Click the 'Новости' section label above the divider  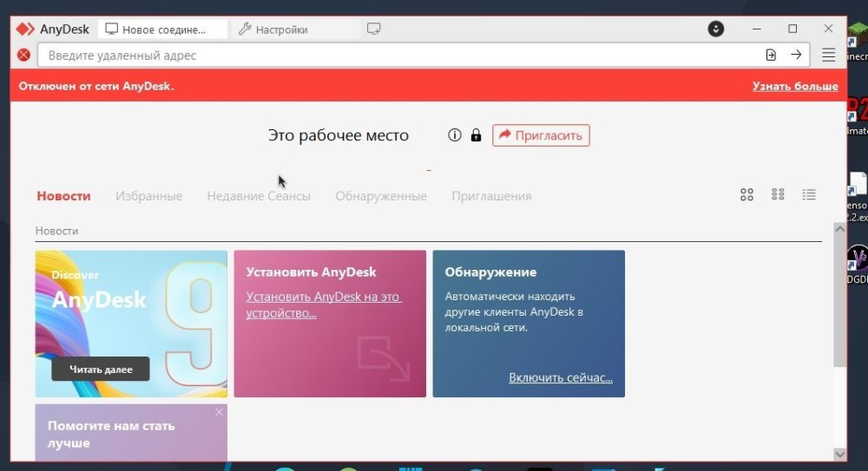pos(56,231)
